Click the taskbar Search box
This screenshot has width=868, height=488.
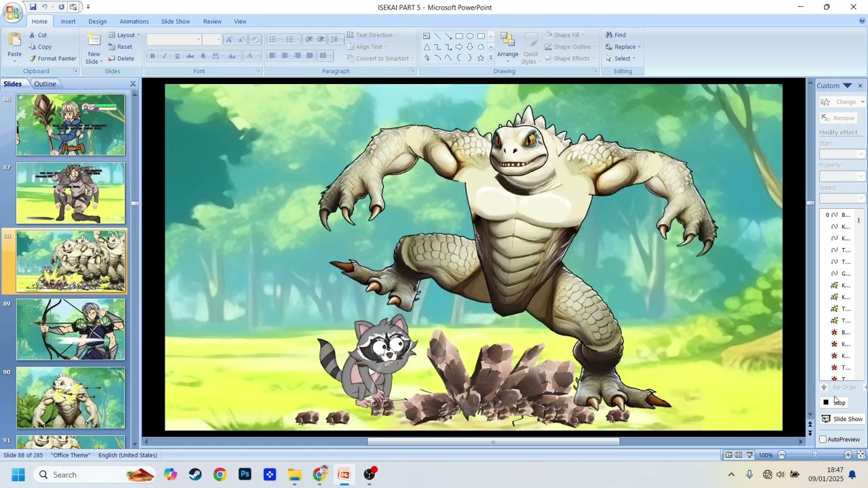point(94,474)
